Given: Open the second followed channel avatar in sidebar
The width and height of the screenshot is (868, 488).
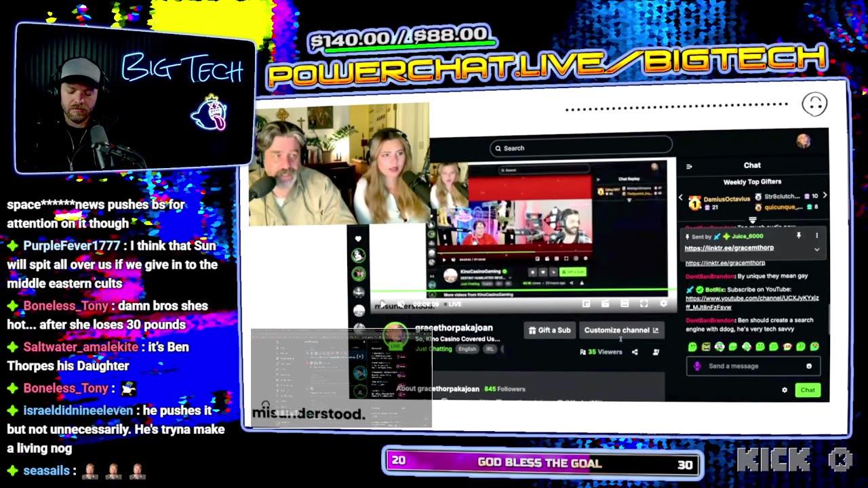Looking at the screenshot, I should (358, 274).
